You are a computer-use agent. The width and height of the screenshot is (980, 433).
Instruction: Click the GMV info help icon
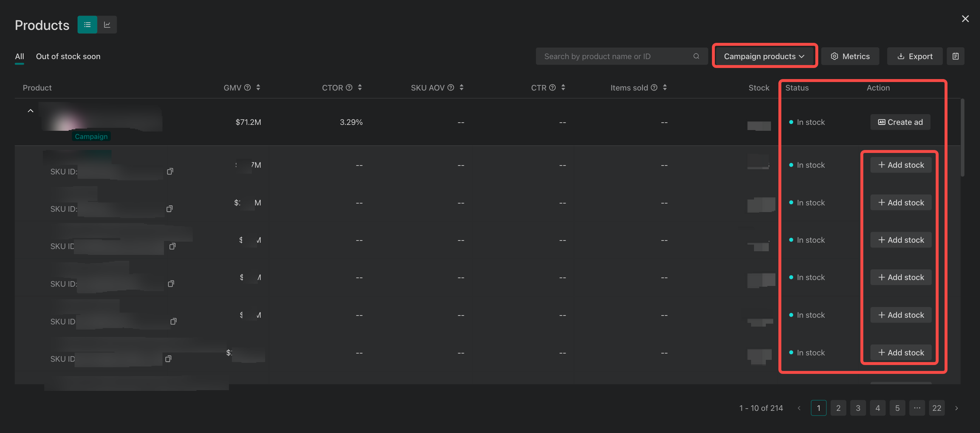click(247, 88)
